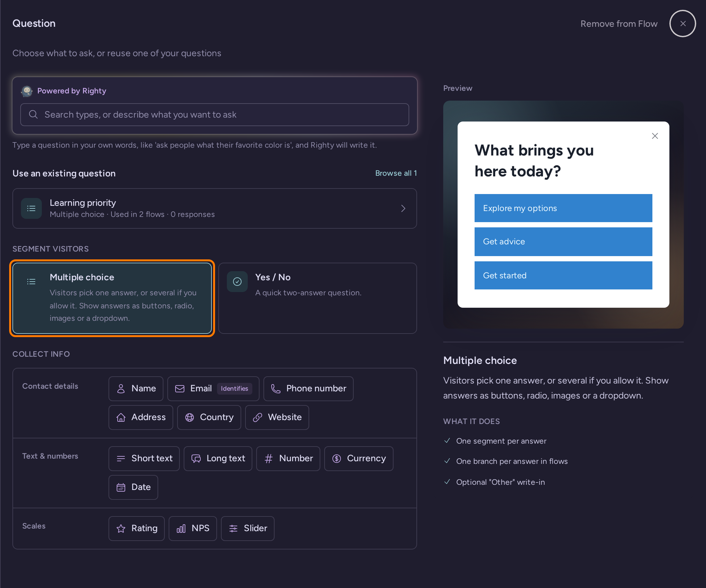
Task: Choose the Slider scale
Action: (247, 529)
